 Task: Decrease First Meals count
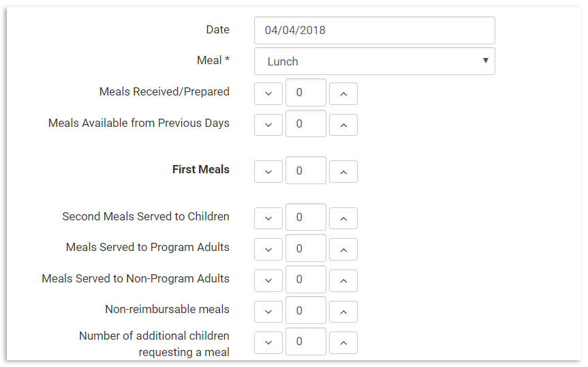[x=268, y=172]
